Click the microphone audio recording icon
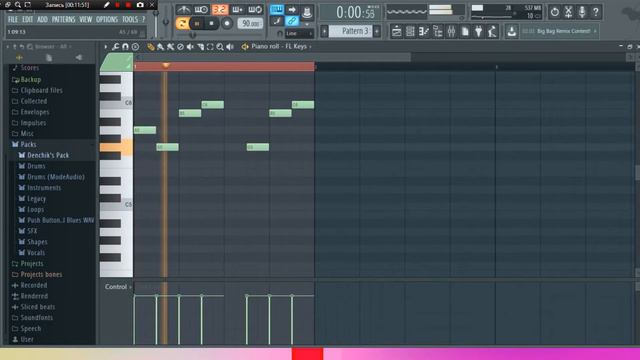Screen dimensions: 640x360 [582, 12]
